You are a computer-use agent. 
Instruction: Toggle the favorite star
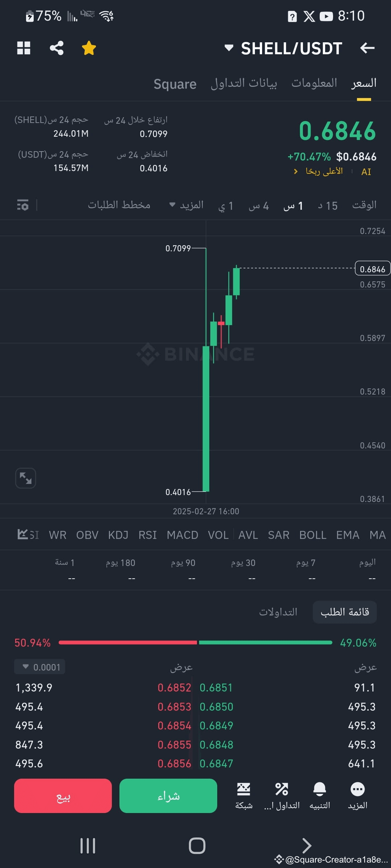coord(89,48)
